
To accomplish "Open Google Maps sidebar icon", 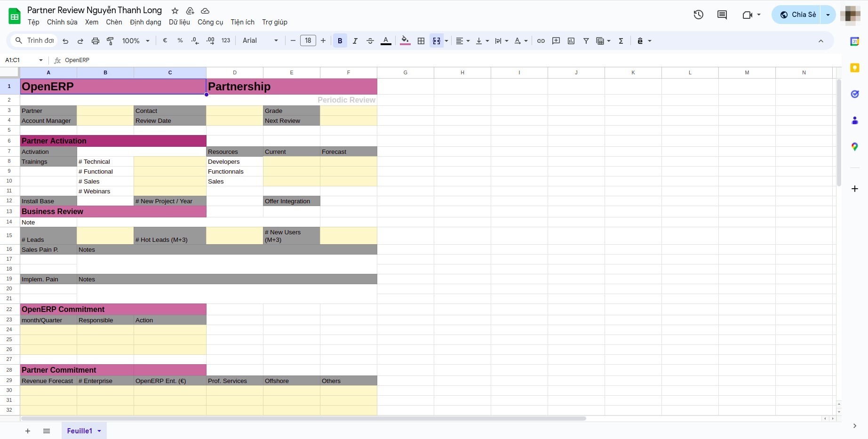I will pyautogui.click(x=855, y=147).
